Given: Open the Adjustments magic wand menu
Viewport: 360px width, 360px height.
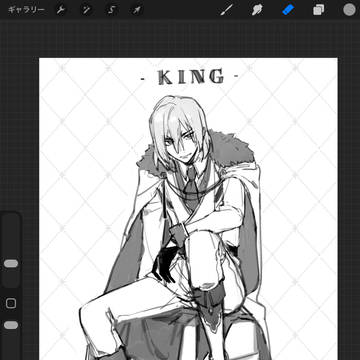Looking at the screenshot, I should [86, 10].
